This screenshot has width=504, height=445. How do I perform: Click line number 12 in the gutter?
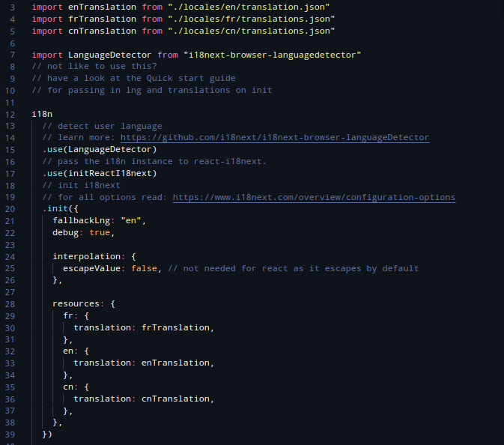point(10,115)
